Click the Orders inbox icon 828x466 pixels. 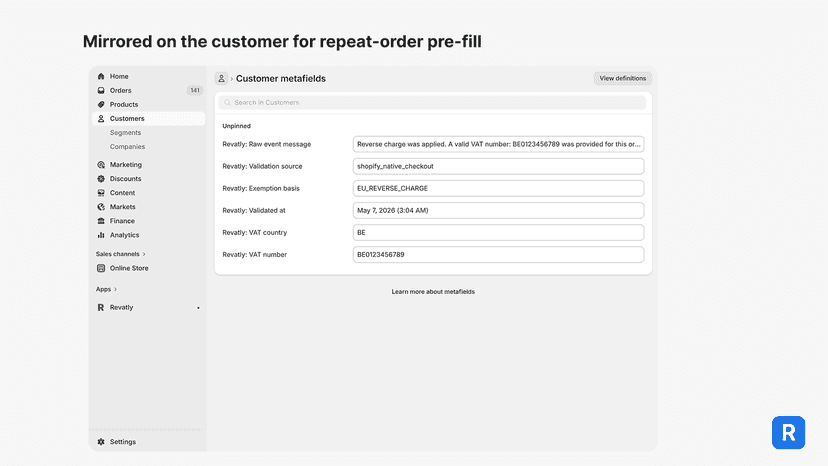click(101, 90)
